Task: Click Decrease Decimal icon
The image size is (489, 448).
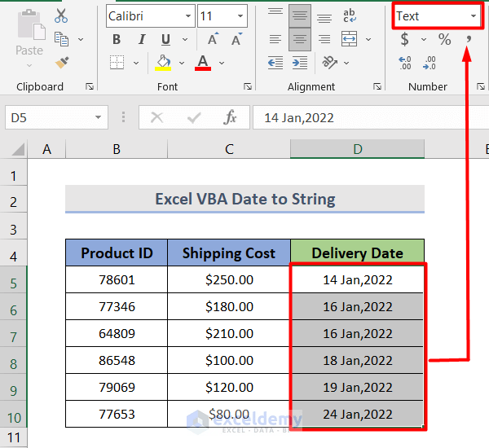Action: click(x=430, y=63)
